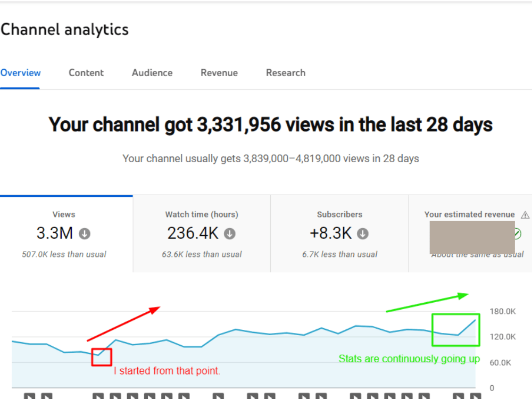This screenshot has height=399, width=532.
Task: Click the 60.0K axis label
Action: pyautogui.click(x=500, y=363)
